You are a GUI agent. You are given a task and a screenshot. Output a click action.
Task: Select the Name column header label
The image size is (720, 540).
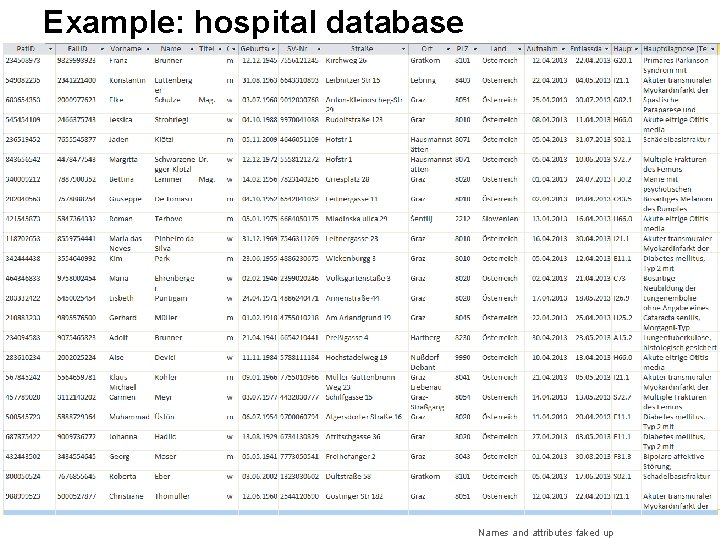click(171, 49)
